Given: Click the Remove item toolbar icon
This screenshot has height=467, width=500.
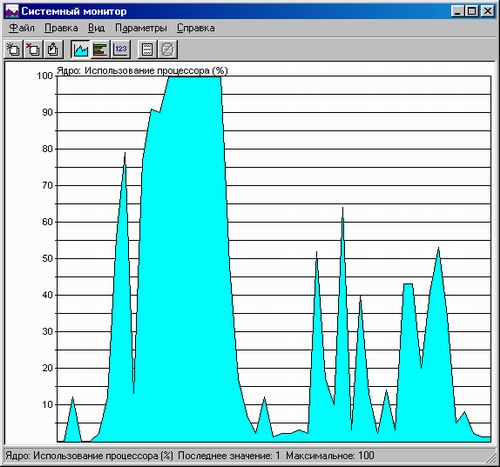Looking at the screenshot, I should click(33, 50).
